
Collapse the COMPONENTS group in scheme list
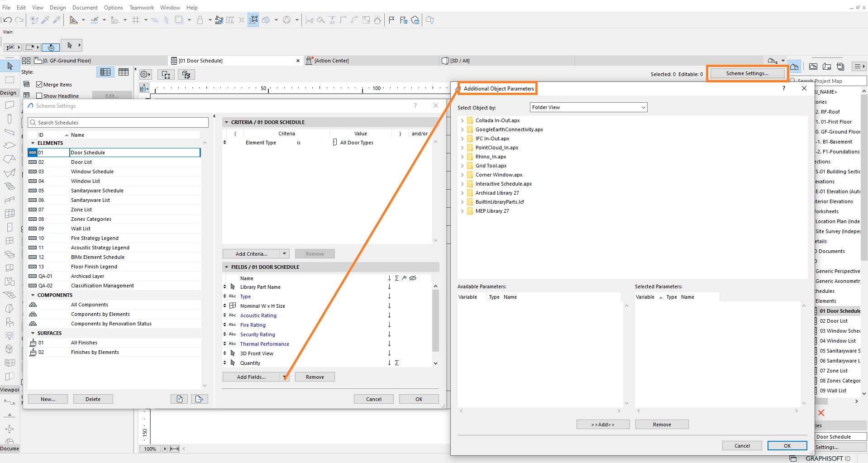[33, 295]
